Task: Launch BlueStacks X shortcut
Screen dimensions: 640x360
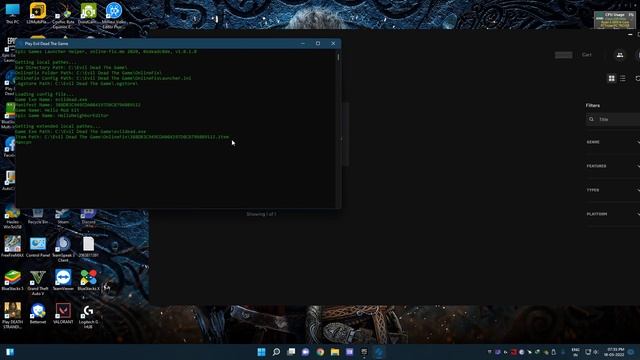Action: click(x=88, y=280)
